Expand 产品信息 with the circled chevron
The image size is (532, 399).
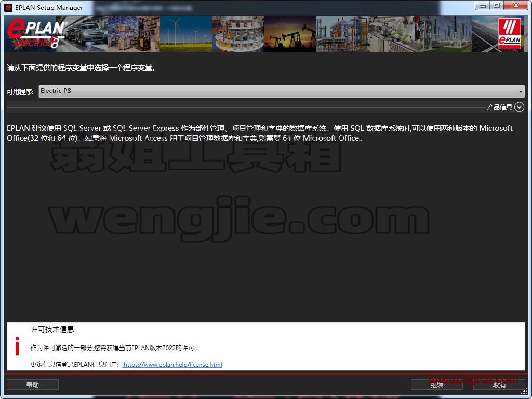click(x=519, y=107)
